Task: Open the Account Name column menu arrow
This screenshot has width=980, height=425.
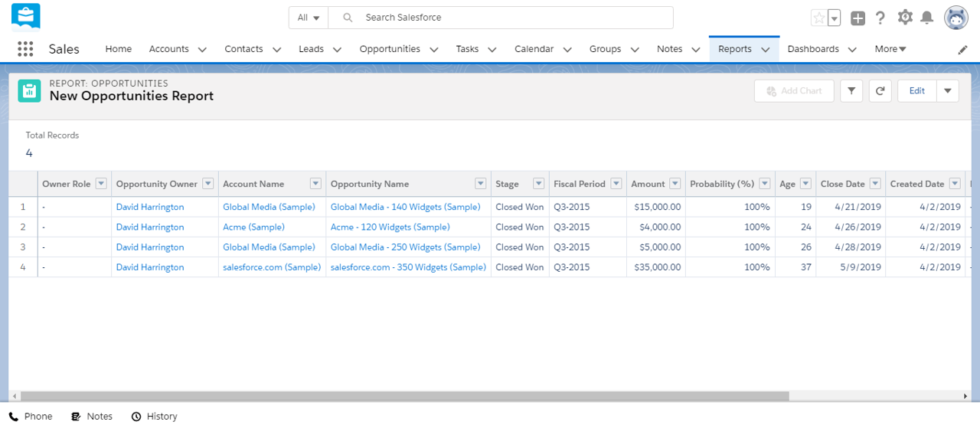Action: click(315, 184)
